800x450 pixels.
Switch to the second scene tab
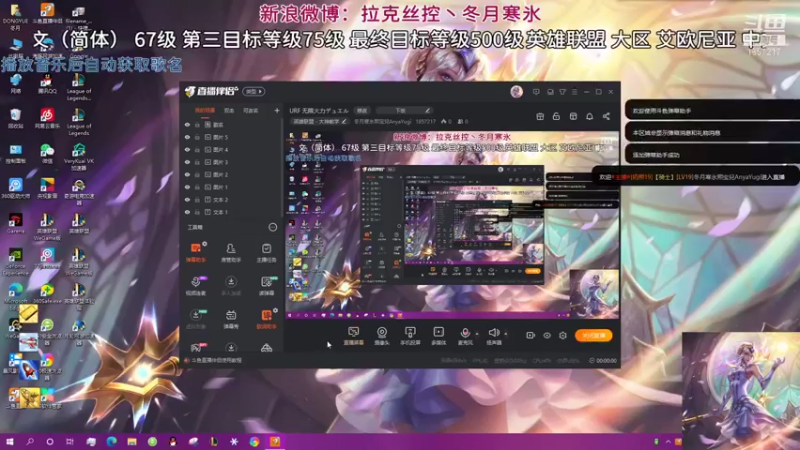tap(229, 111)
